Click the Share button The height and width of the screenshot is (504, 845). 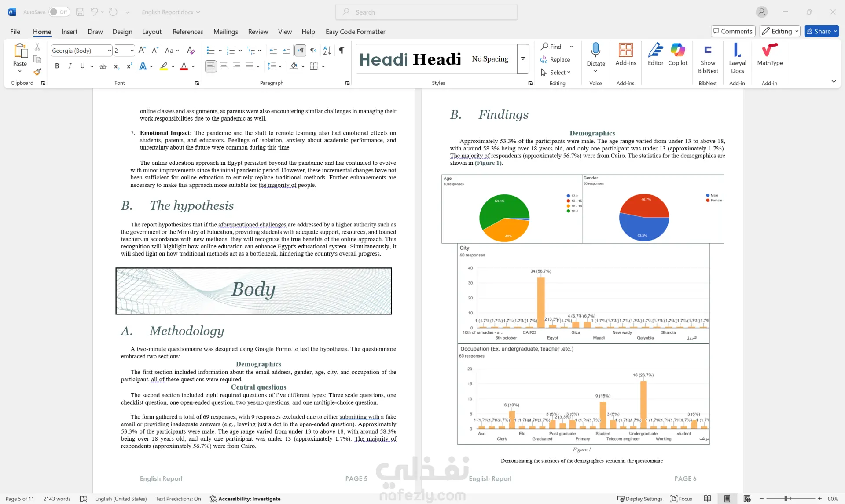[821, 31]
